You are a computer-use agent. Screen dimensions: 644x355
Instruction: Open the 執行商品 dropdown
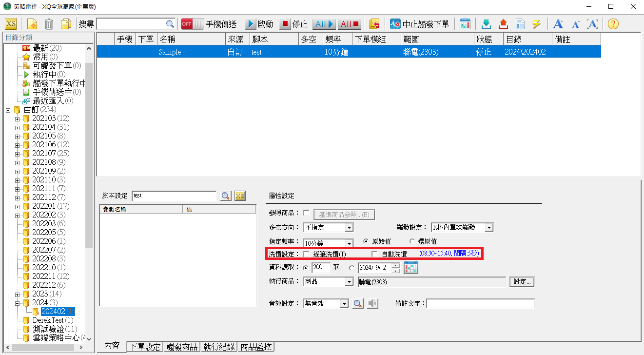(349, 281)
